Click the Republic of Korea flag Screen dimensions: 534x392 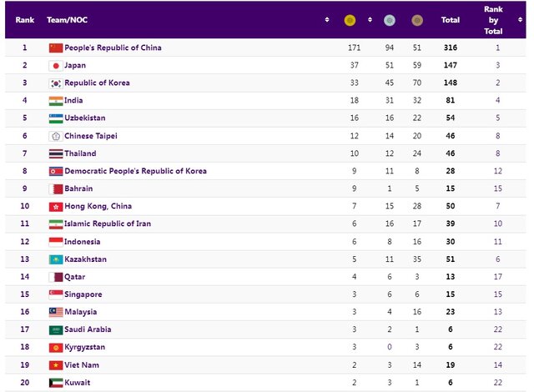(55, 83)
